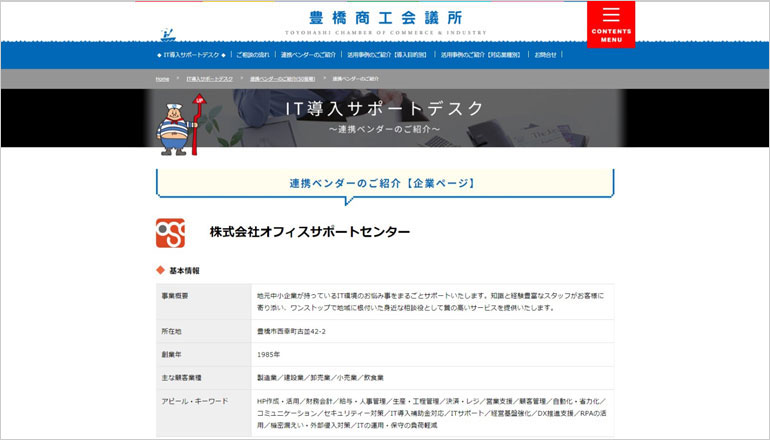The image size is (770, 440).
Task: Click the founding year value 1985年
Action: pos(269,355)
